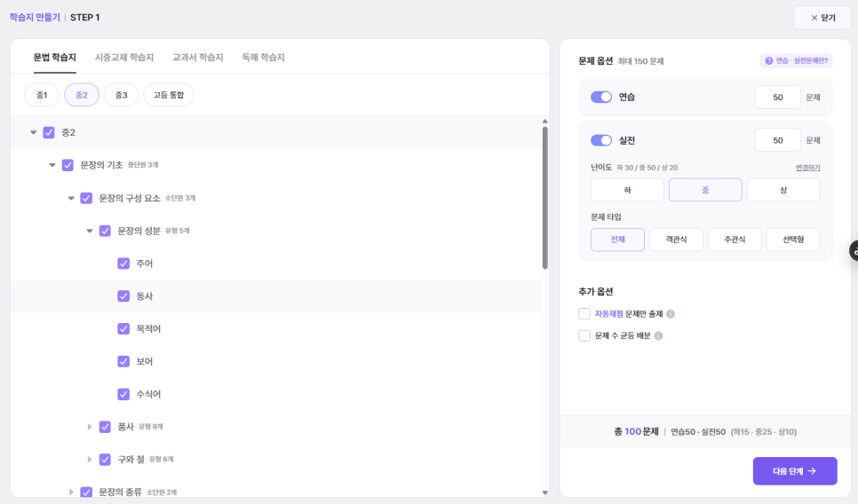Choose difficulty 하
Image resolution: width=858 pixels, height=504 pixels.
(x=627, y=190)
